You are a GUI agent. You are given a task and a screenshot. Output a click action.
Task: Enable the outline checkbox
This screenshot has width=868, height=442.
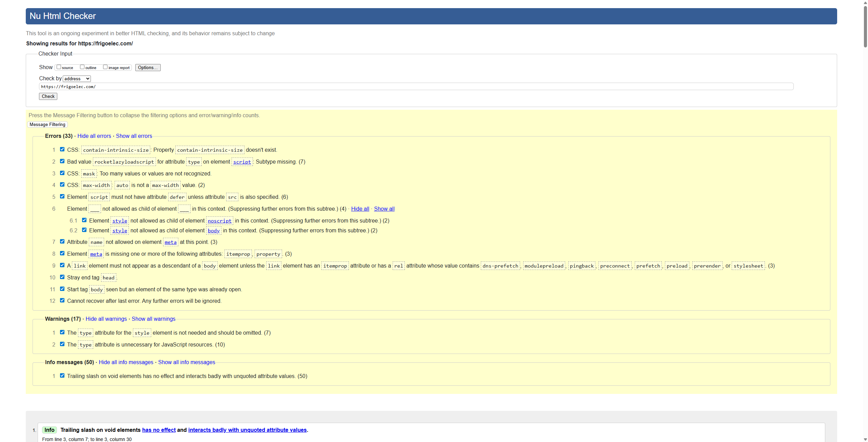click(x=82, y=67)
